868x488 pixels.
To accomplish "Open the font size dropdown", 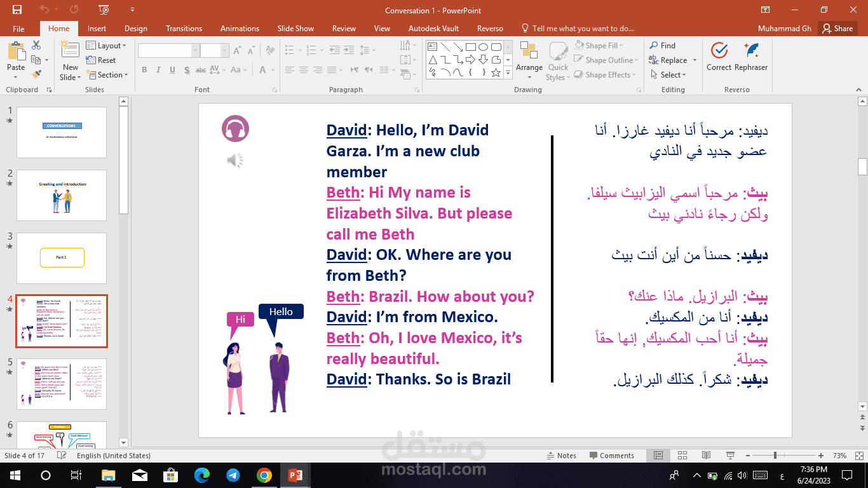I will 224,51.
